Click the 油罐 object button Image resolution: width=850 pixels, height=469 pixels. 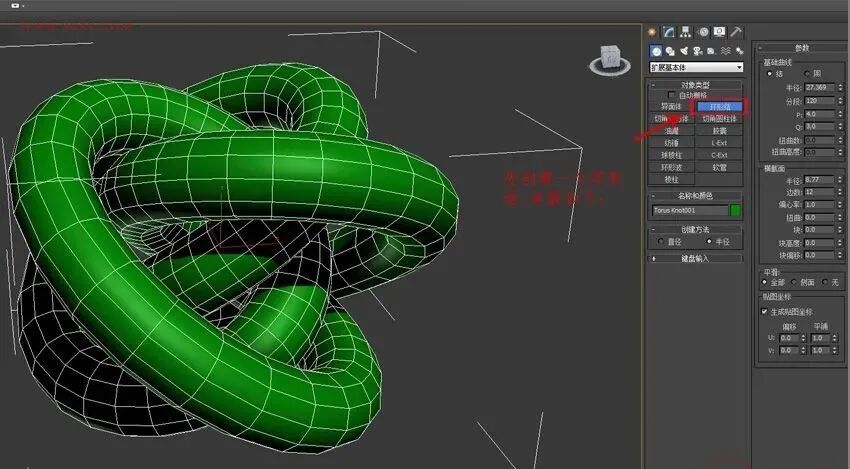click(x=671, y=131)
